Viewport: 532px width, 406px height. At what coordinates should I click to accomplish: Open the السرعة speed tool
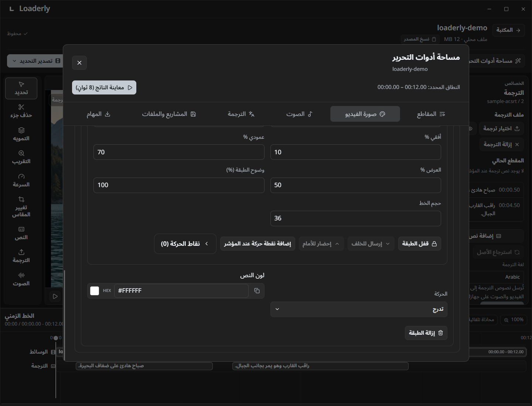(x=21, y=180)
